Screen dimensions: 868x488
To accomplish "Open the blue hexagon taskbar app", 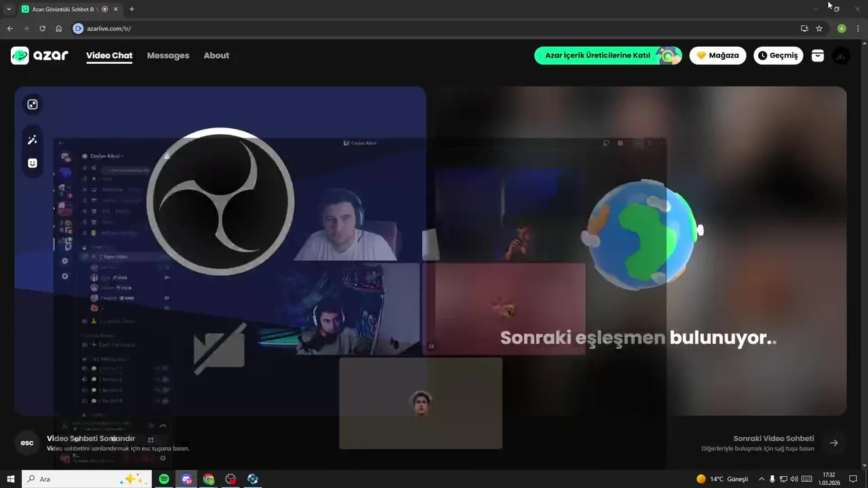I will [253, 479].
